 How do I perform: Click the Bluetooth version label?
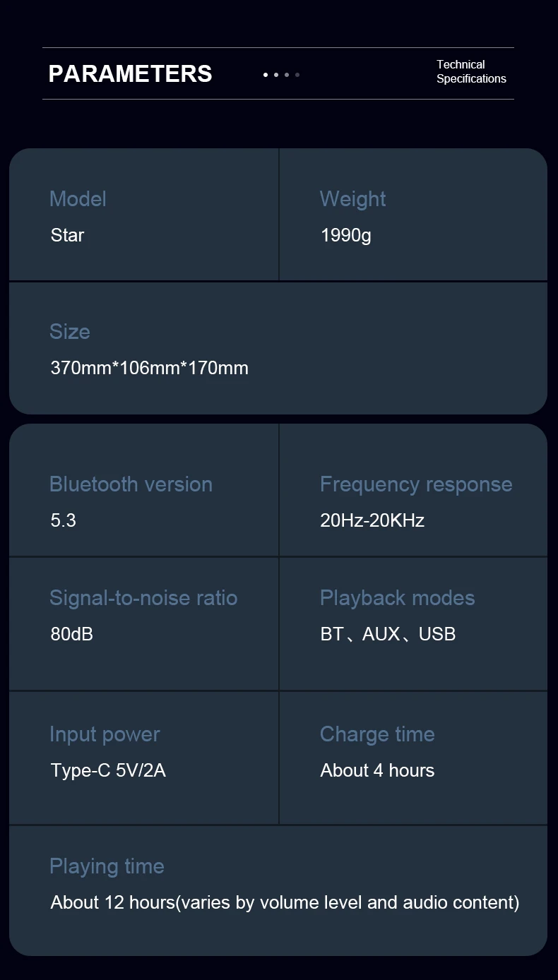131,484
